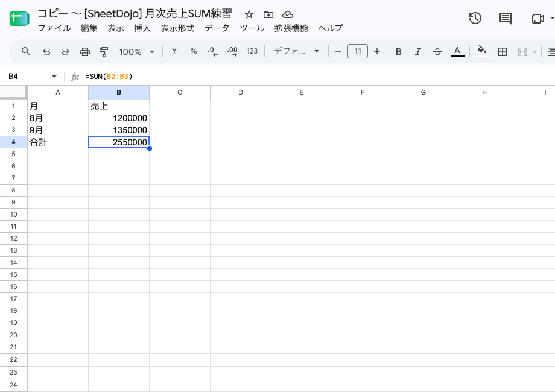This screenshot has width=555, height=392.
Task: Open the fill color picker
Action: pos(482,51)
